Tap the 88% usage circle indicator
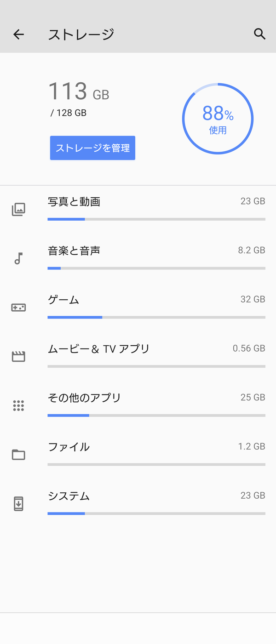The width and height of the screenshot is (276, 644). [218, 119]
